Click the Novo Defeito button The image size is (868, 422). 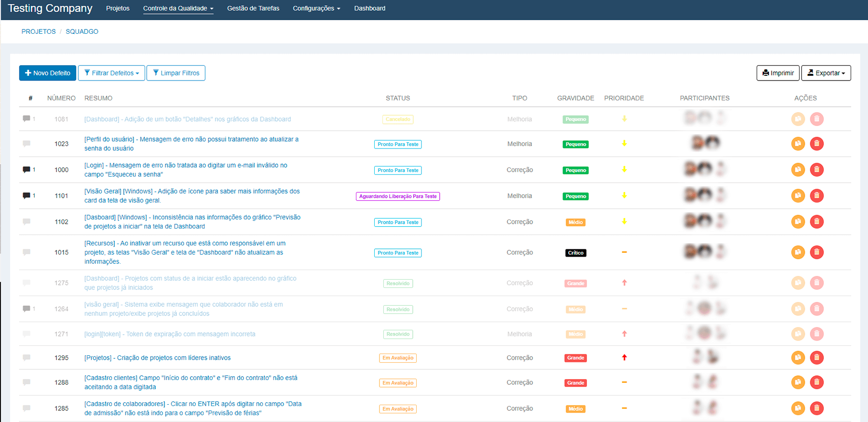48,73
